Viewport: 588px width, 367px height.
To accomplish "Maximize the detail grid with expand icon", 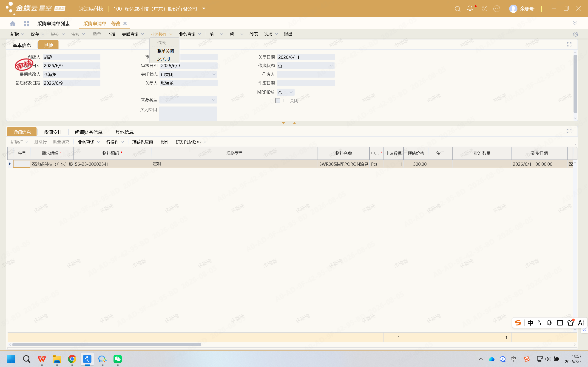I will (569, 131).
